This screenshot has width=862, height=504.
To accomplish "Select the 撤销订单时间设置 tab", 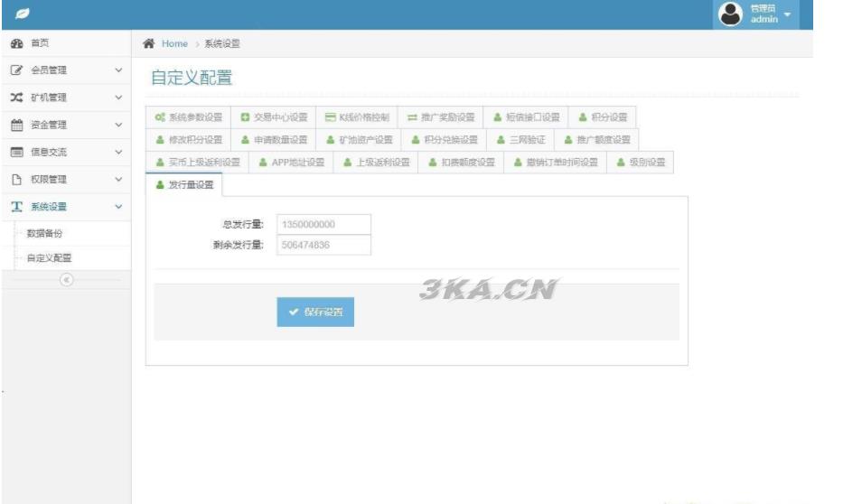I will click(x=556, y=163).
